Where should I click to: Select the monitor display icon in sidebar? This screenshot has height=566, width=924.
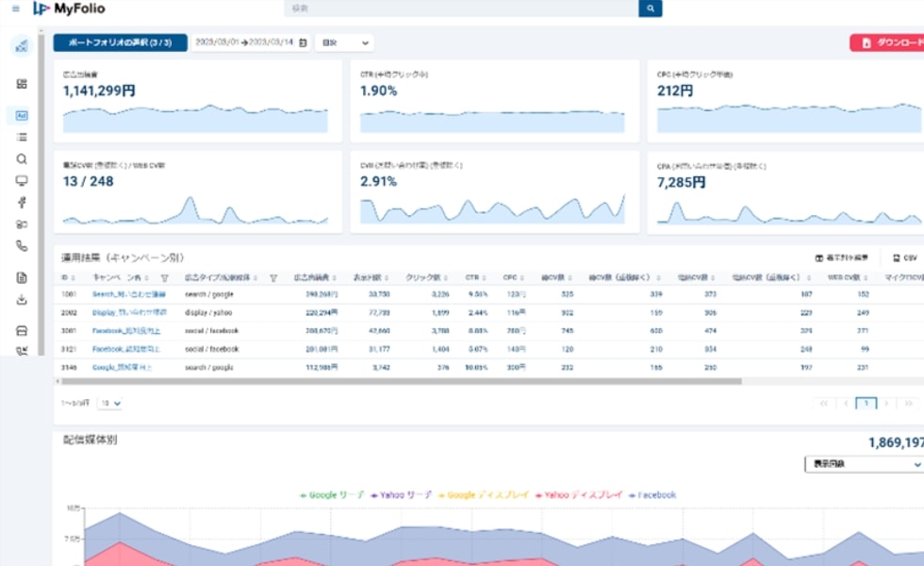tap(22, 180)
